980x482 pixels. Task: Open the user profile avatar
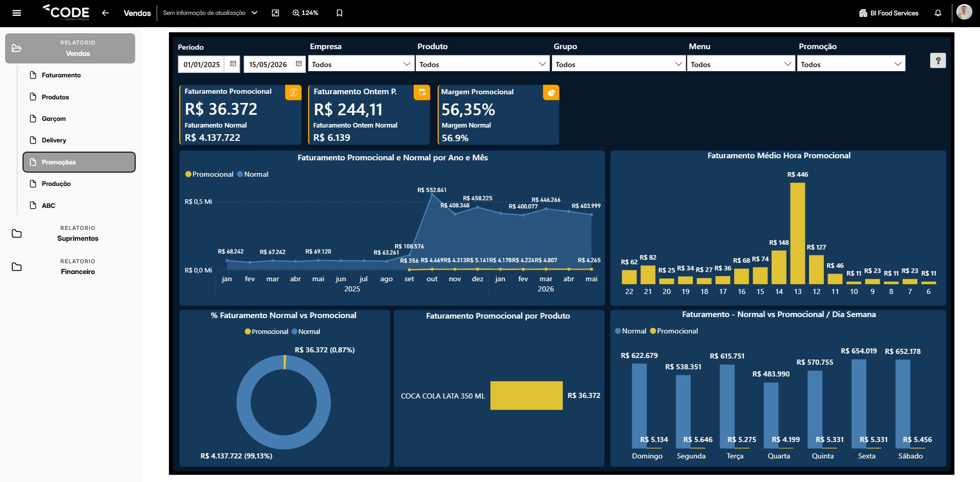964,12
